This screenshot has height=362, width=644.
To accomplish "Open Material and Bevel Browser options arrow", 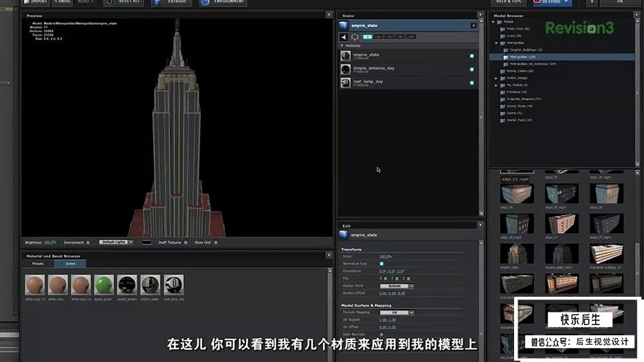I will click(x=329, y=255).
